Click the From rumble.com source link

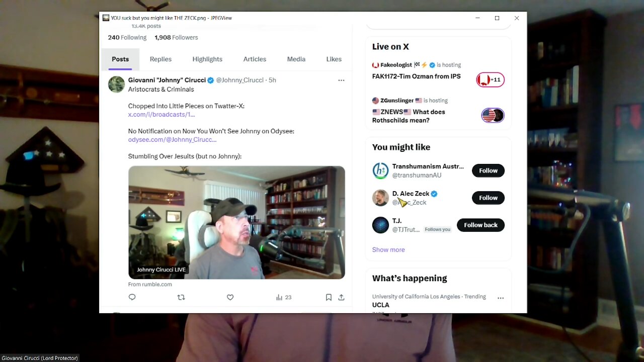click(150, 284)
